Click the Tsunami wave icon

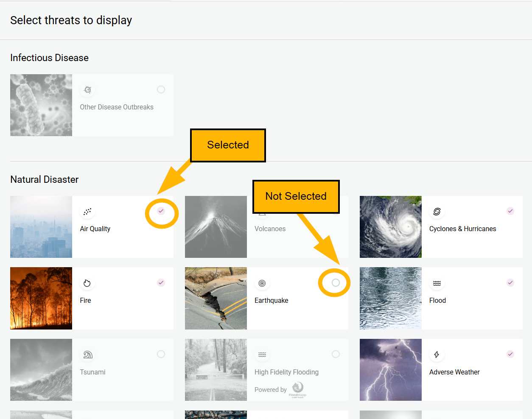tap(88, 355)
